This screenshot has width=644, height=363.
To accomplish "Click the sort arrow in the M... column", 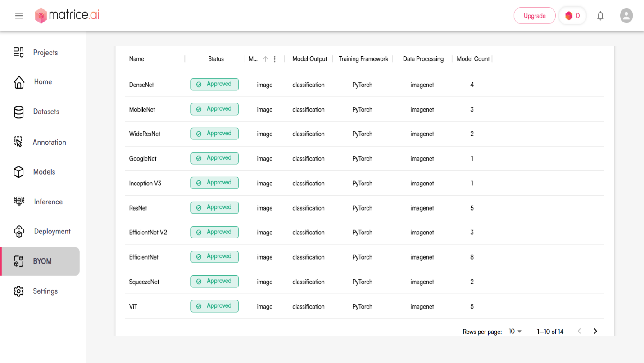I will click(x=265, y=59).
